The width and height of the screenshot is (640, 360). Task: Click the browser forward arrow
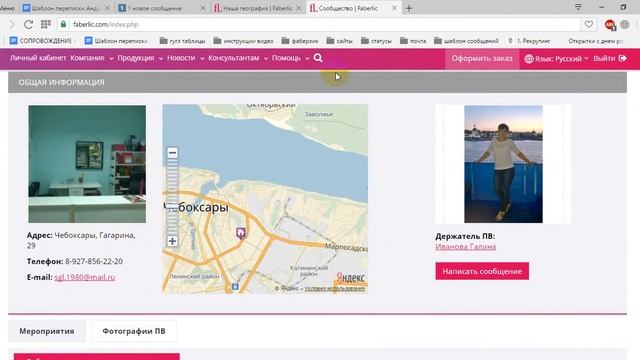click(11, 24)
